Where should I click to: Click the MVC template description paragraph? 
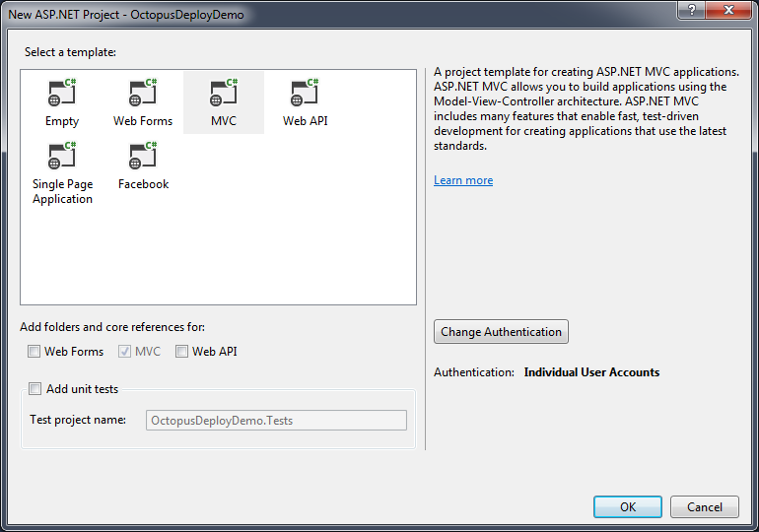click(x=586, y=108)
